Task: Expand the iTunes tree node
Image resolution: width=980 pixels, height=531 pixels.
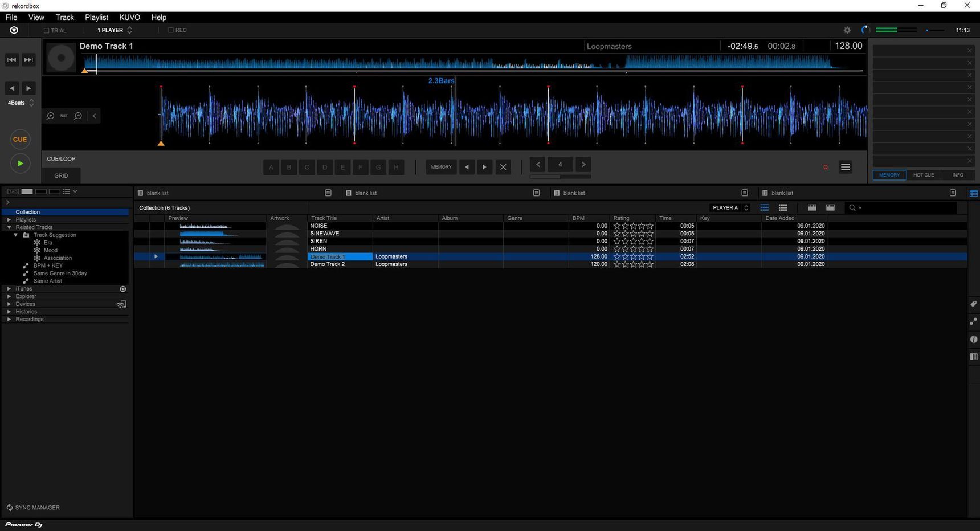Action: tap(9, 288)
